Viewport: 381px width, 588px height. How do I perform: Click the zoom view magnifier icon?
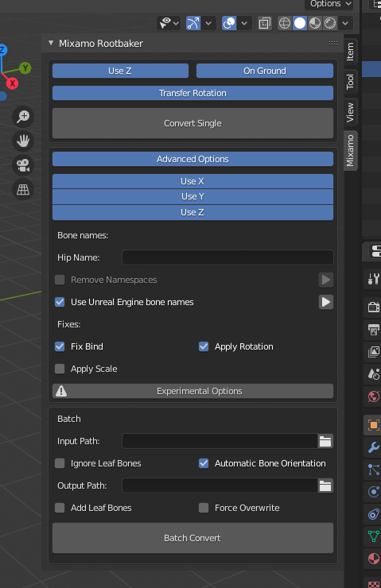(23, 117)
